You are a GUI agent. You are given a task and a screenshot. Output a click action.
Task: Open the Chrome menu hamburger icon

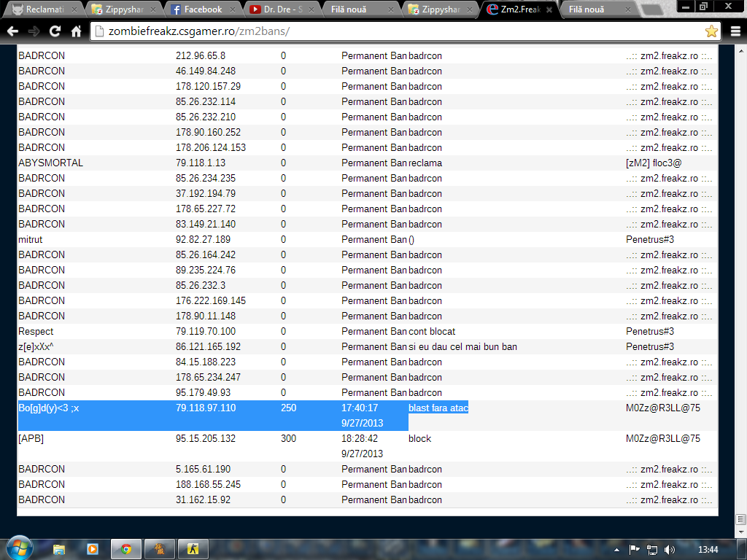(735, 31)
